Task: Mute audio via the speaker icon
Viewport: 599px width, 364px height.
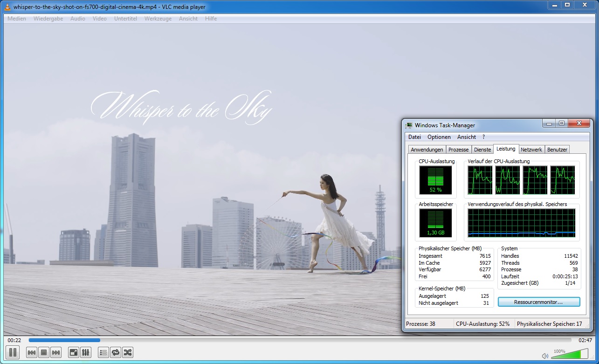Action: point(545,356)
